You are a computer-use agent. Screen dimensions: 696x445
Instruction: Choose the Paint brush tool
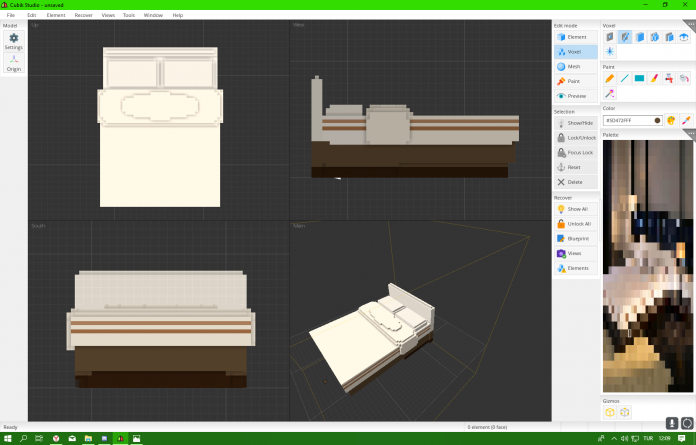654,79
